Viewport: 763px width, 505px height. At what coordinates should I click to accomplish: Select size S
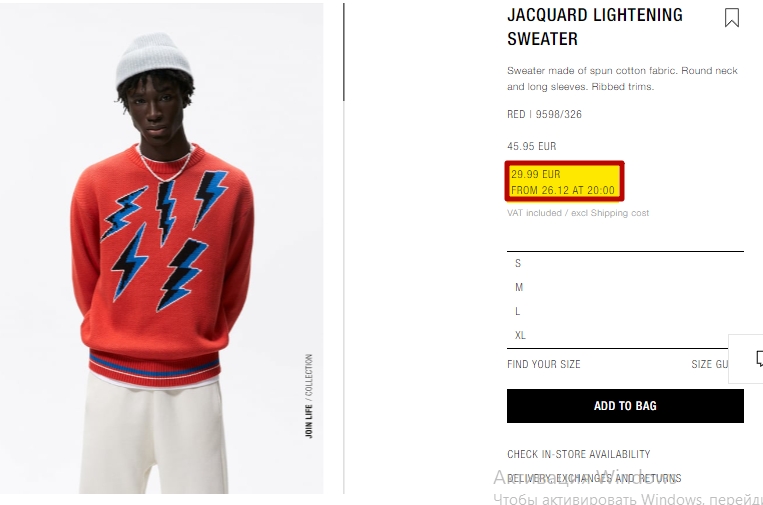[625, 263]
